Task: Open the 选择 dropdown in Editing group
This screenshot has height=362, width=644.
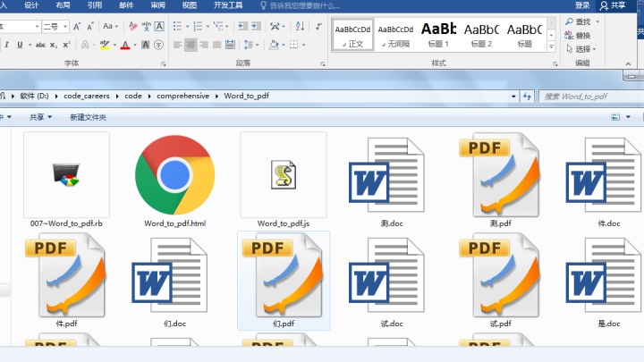Action: pos(580,49)
